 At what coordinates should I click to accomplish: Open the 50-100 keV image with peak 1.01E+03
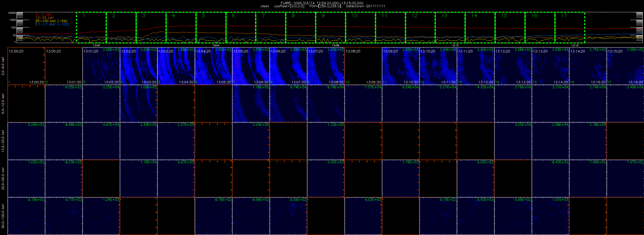(x=550, y=216)
